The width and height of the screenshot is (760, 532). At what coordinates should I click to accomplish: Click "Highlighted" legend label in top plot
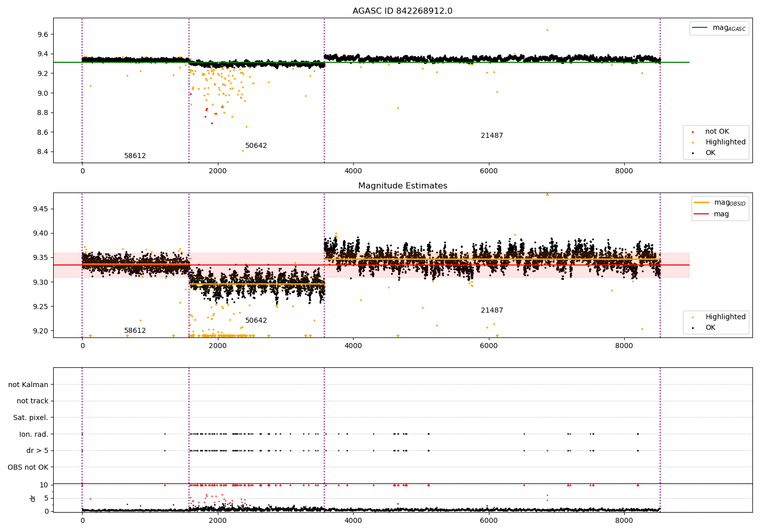pos(726,142)
